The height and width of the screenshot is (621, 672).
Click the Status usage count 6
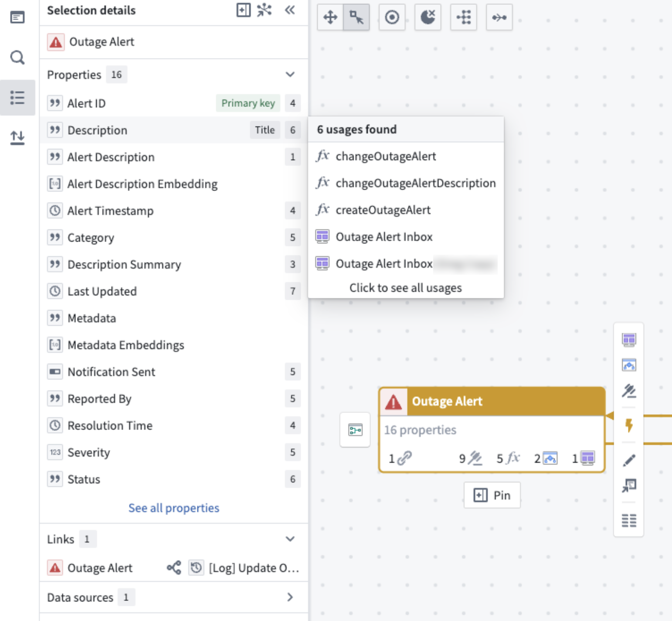point(292,479)
